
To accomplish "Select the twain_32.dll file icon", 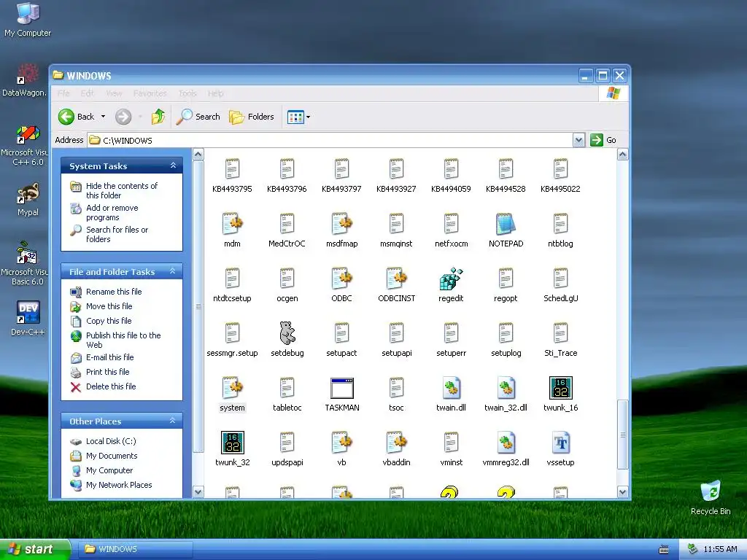I will click(x=506, y=389).
